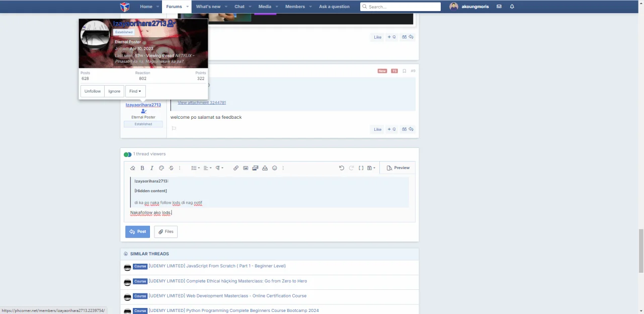The height and width of the screenshot is (314, 644).
Task: Click the first vertical dots more-options in editor
Action: 180,168
